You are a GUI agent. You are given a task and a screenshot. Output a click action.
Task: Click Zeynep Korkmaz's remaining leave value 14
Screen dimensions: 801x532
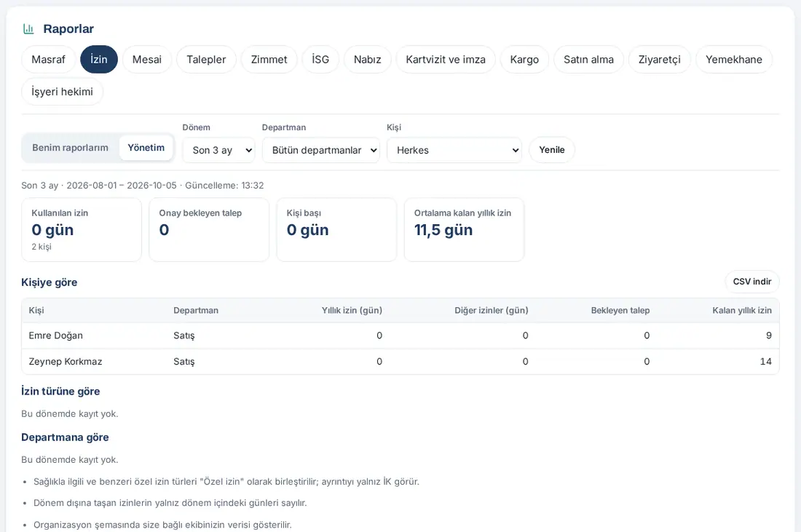tap(766, 362)
